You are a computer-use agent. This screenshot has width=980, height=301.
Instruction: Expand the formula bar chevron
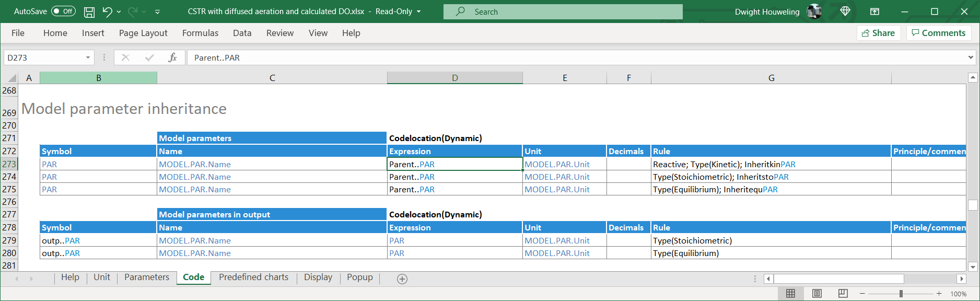(x=971, y=57)
